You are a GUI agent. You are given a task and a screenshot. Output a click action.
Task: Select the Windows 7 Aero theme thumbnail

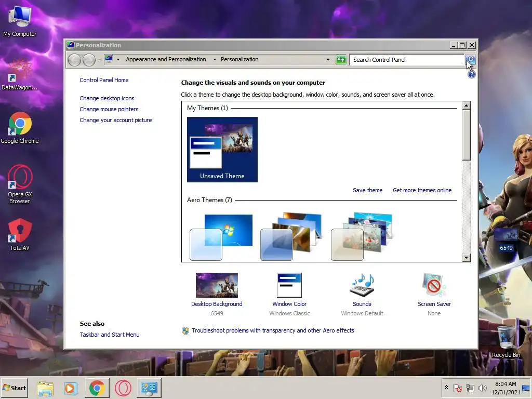coord(221,237)
